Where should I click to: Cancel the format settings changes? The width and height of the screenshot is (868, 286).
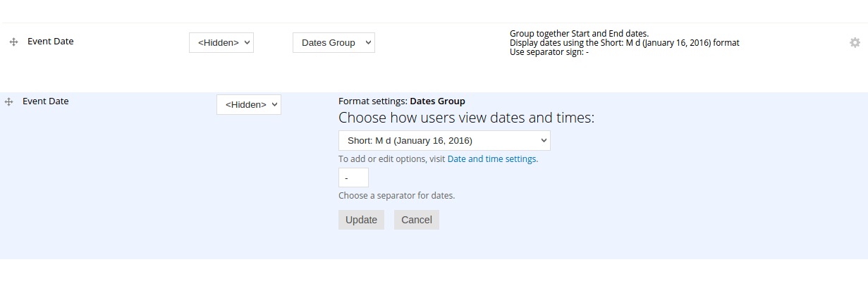(417, 220)
